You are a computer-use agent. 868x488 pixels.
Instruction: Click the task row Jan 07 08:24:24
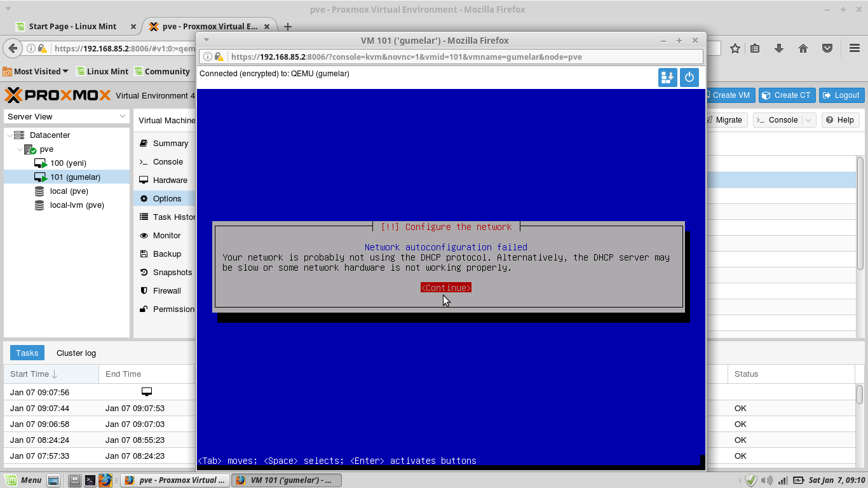[429, 440]
